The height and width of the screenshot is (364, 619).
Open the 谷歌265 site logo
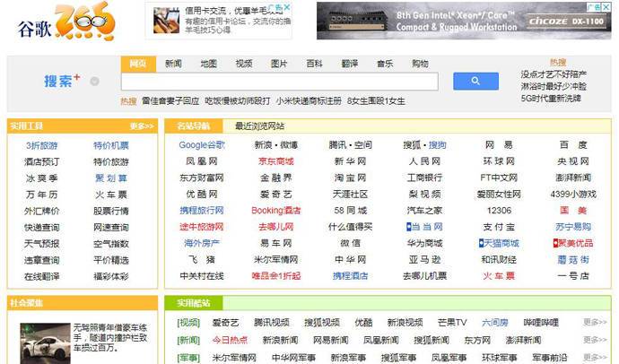pyautogui.click(x=66, y=22)
